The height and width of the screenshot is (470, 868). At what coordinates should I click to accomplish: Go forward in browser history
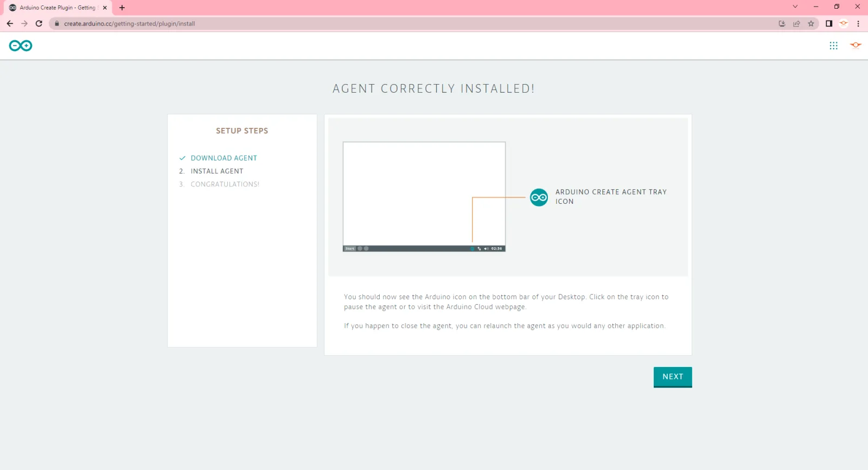tap(24, 23)
